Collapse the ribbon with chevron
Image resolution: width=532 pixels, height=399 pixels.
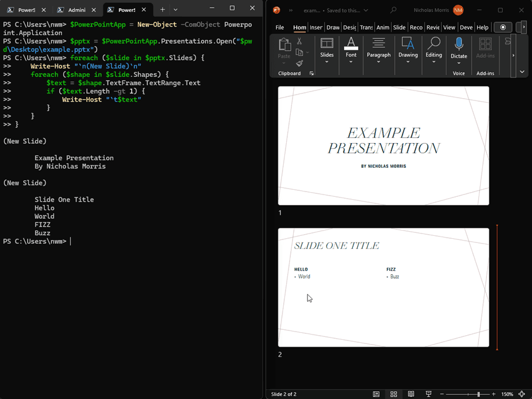522,72
